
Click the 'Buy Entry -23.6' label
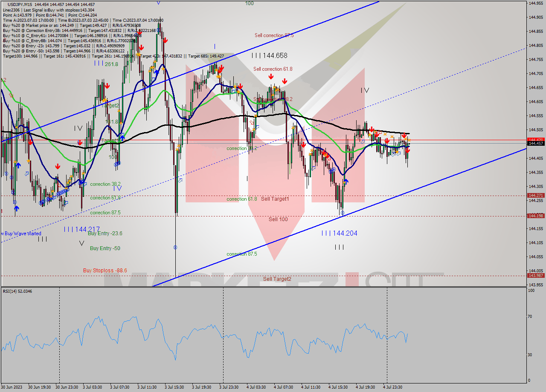pyautogui.click(x=105, y=233)
